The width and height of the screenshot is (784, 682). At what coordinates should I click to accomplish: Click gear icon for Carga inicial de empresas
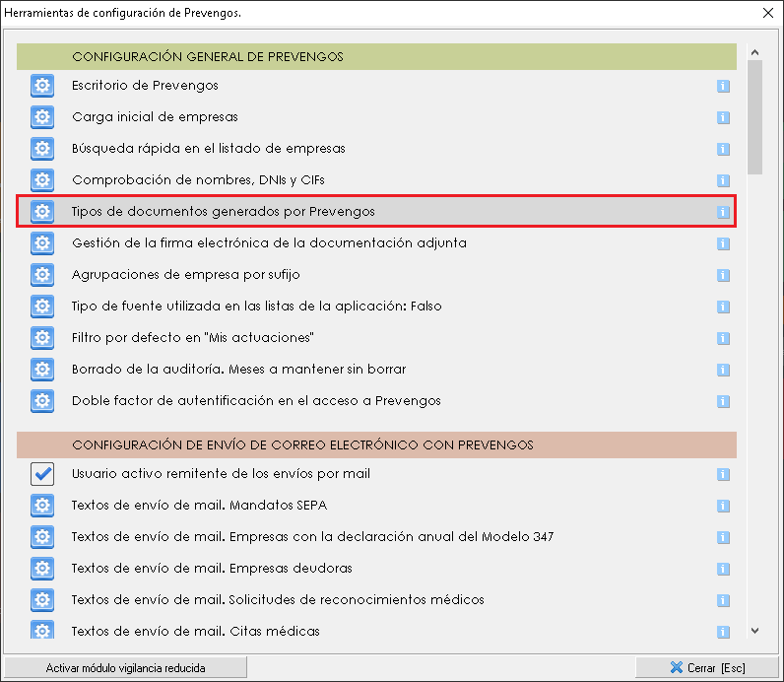(x=42, y=117)
